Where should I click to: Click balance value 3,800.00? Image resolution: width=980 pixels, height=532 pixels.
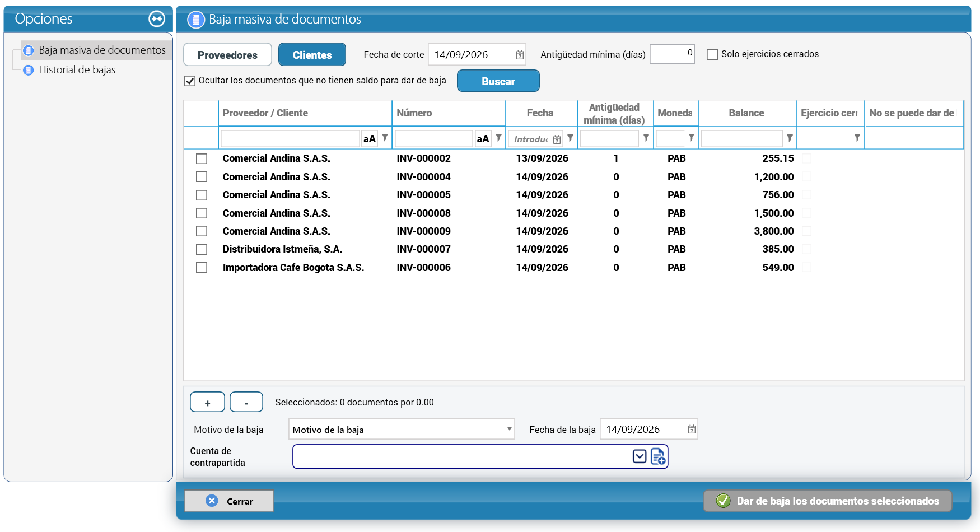coord(774,231)
